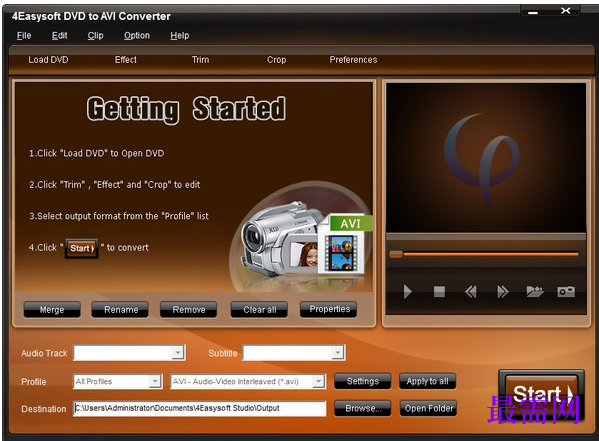Open Preferences from the toolbar
599x441 pixels.
point(353,60)
